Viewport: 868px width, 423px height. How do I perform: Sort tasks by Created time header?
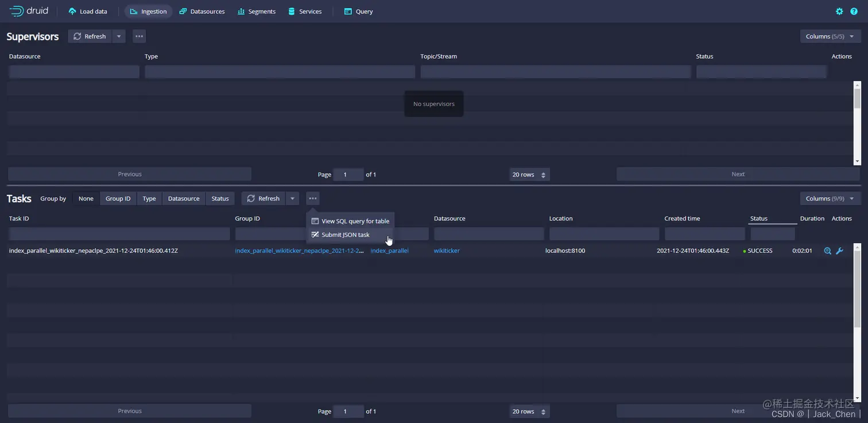coord(682,218)
